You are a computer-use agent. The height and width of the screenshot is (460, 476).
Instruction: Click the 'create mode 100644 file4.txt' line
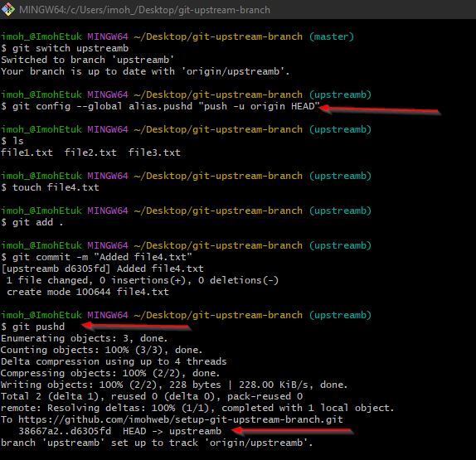pos(88,292)
